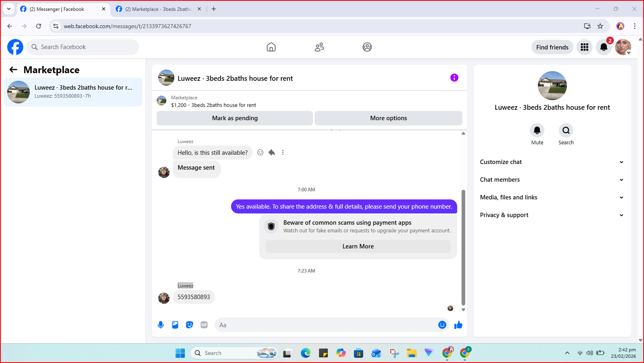Open Windows Start menu
Viewport: 644px width, 363px height.
(x=180, y=353)
